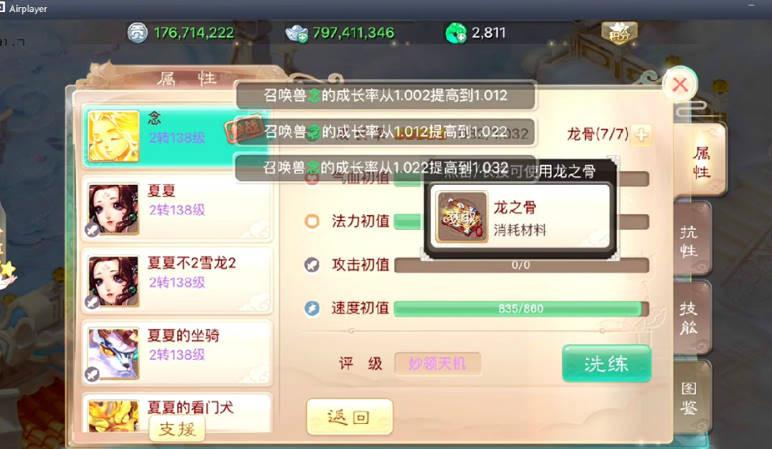Image resolution: width=772 pixels, height=449 pixels.
Task: Click the 攻击初值 attack icon
Action: click(312, 265)
